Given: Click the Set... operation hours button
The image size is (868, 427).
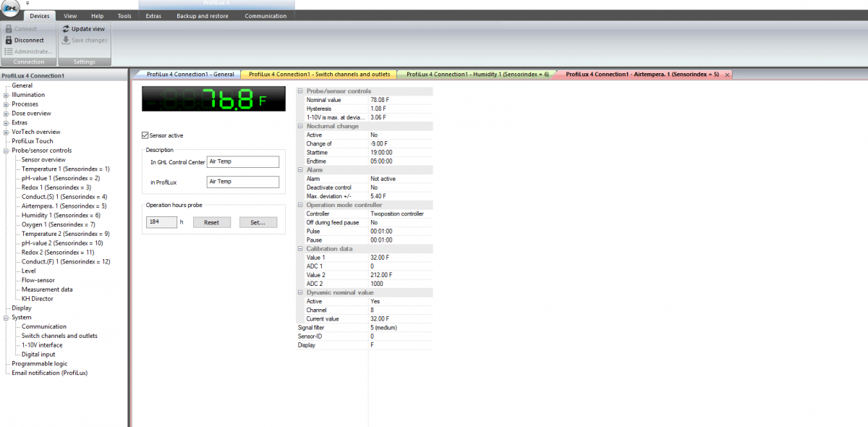Looking at the screenshot, I should coord(258,222).
